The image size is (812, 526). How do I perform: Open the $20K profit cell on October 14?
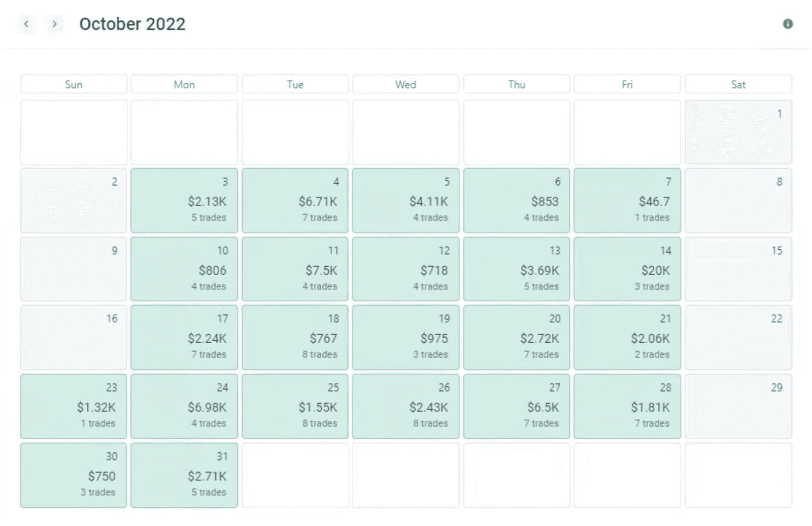(628, 269)
